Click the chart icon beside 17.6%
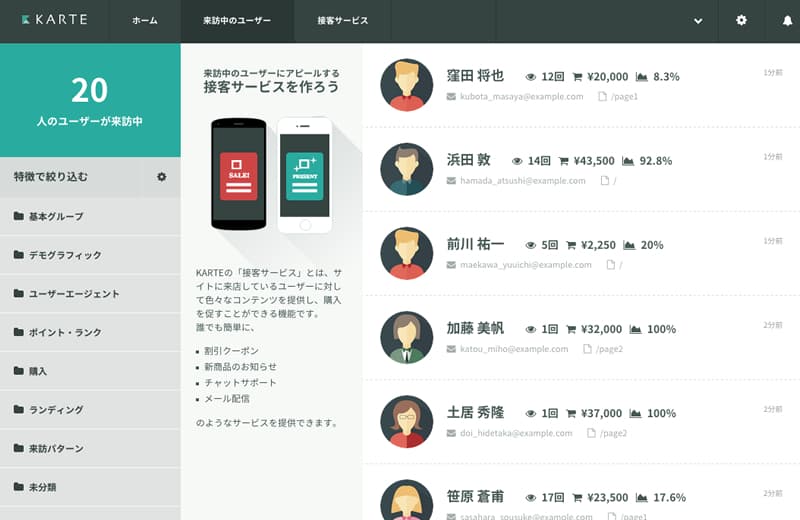 coord(641,498)
